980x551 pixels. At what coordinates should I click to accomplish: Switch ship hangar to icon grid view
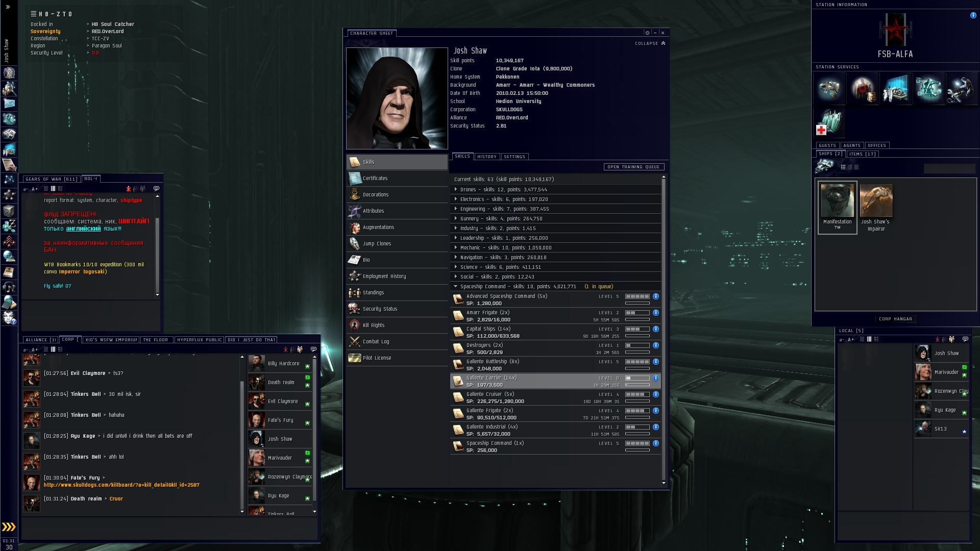tap(843, 167)
